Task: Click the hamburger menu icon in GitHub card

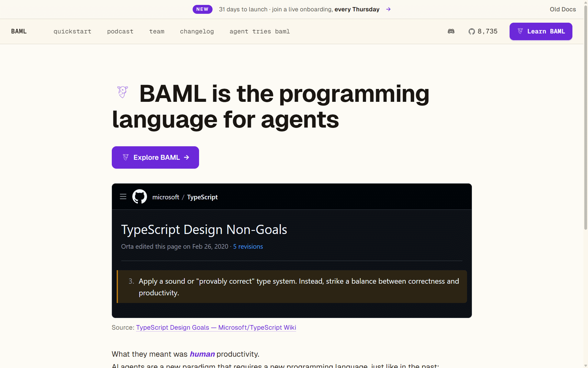Action: tap(123, 197)
